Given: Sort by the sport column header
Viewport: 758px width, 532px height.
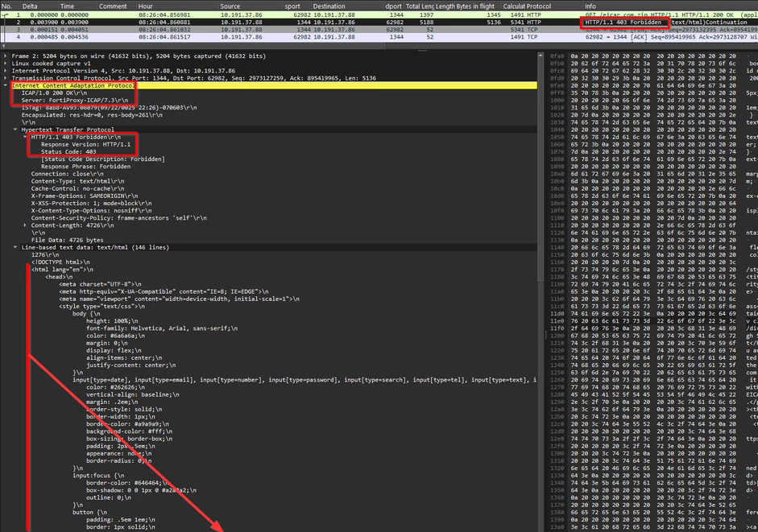Looking at the screenshot, I should point(298,6).
